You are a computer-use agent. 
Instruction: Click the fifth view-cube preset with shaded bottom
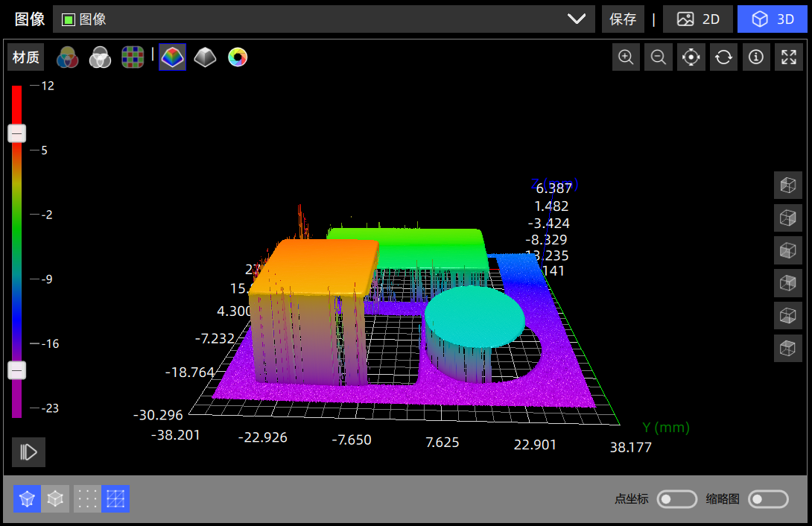[788, 316]
